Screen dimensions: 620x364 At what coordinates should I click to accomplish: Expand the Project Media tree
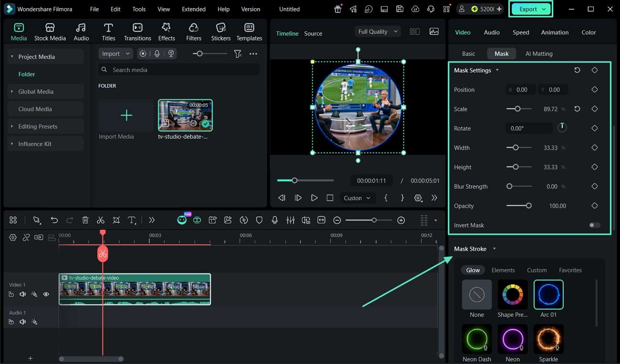click(x=12, y=57)
